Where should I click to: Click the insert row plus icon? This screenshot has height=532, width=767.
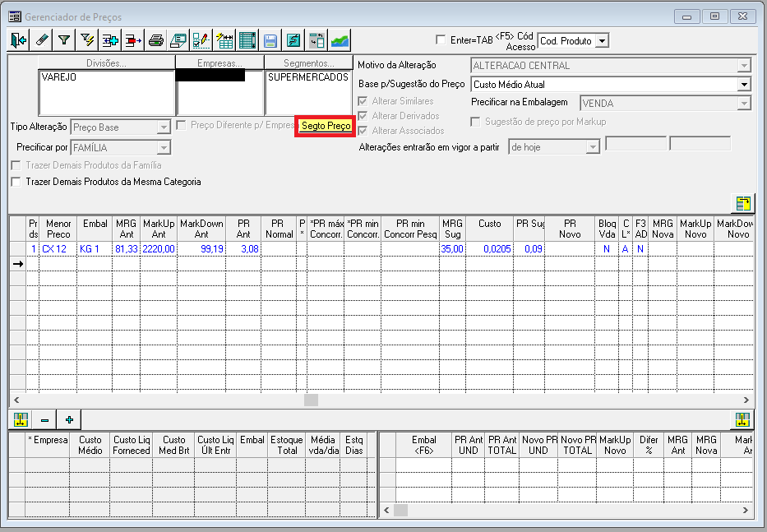110,40
